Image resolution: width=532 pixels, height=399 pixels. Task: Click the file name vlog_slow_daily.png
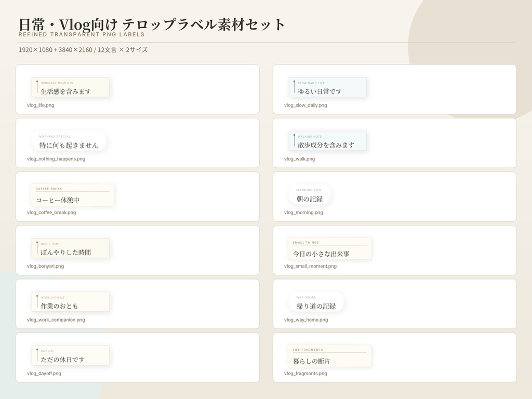[x=305, y=105]
